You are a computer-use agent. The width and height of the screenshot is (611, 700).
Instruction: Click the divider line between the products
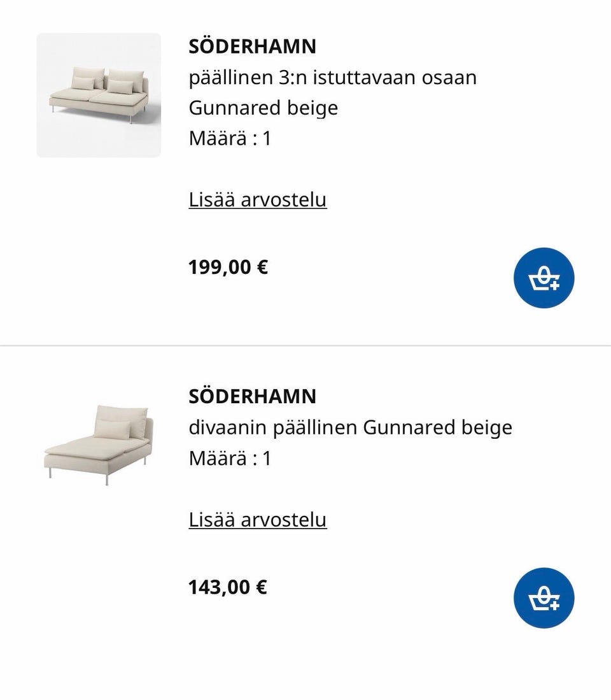pyautogui.click(x=305, y=345)
